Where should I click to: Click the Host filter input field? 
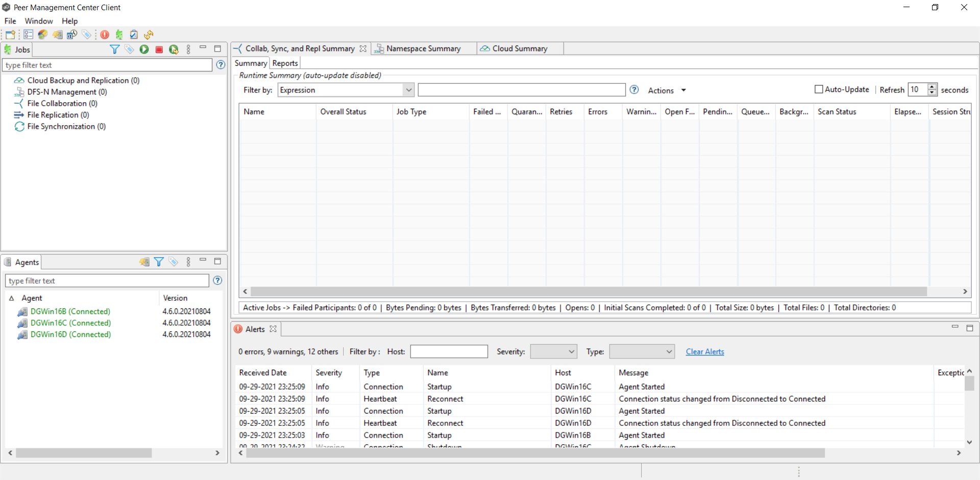[x=449, y=351]
